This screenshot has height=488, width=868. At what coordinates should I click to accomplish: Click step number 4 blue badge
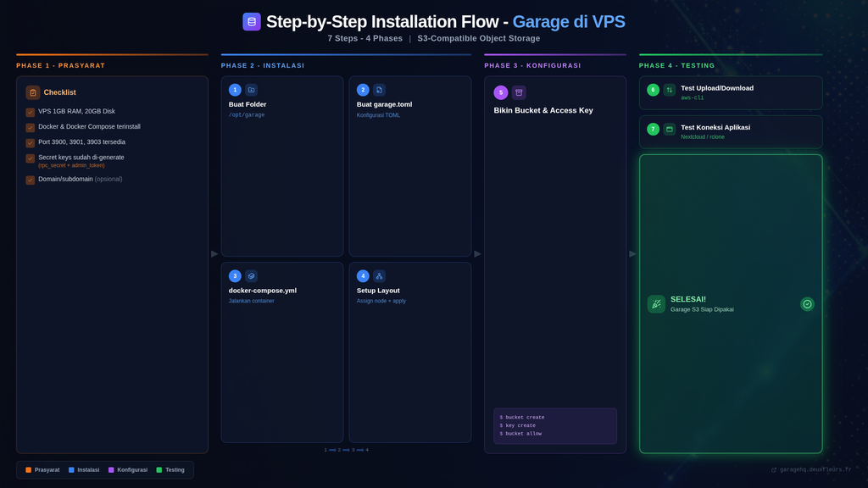pyautogui.click(x=363, y=275)
